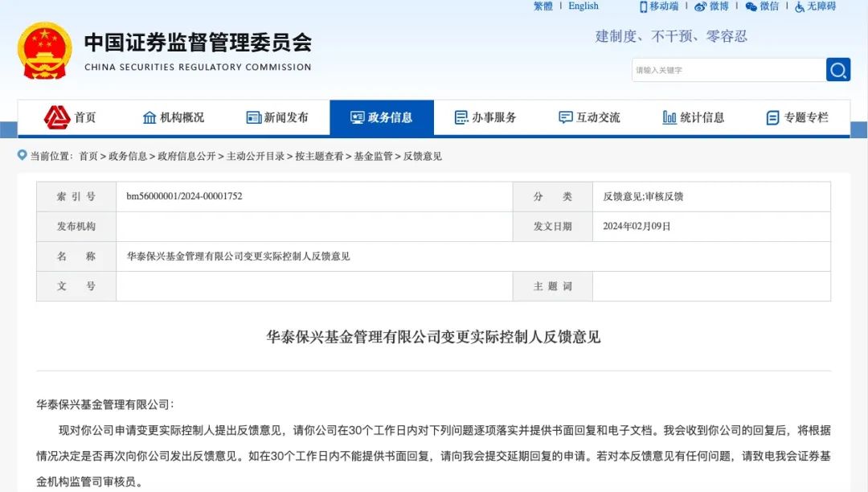Click 政府信息公开 in the breadcrumb
Image resolution: width=868 pixels, height=492 pixels.
tap(186, 156)
